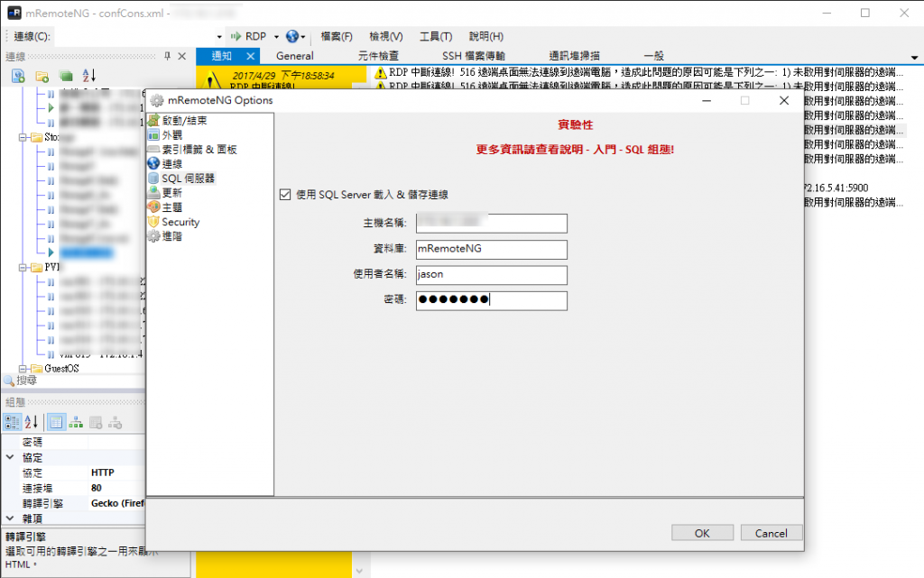Click the 使用者名稱 field containing jason

[x=492, y=275]
